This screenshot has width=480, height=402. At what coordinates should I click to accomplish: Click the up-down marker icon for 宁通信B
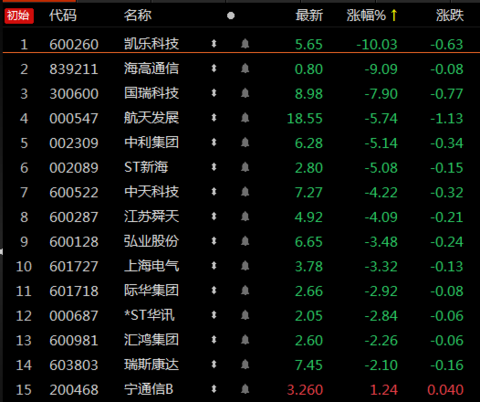tap(214, 389)
